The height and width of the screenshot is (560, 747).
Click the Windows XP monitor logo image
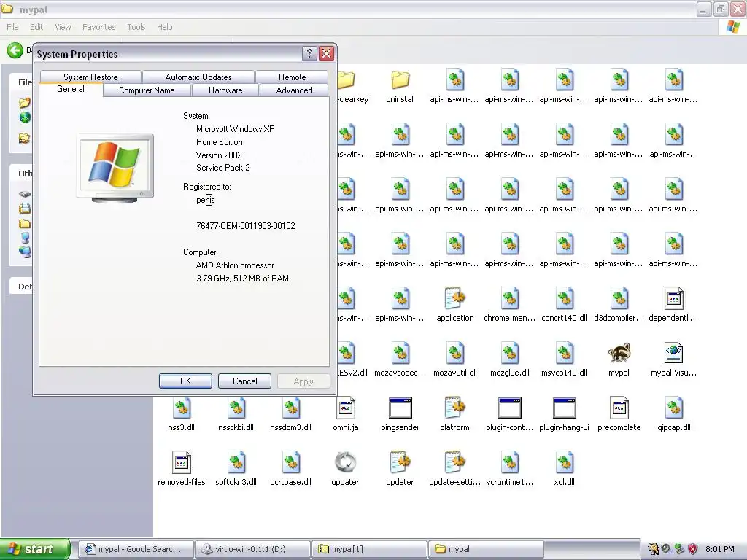coord(115,168)
